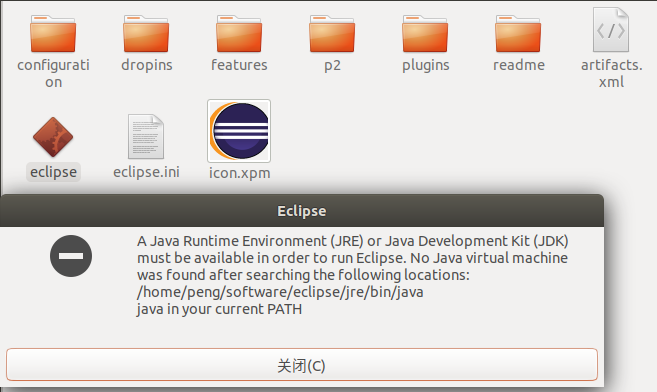657x392 pixels.
Task: Click the error stop icon in Eclipse dialog
Action: pos(71,256)
